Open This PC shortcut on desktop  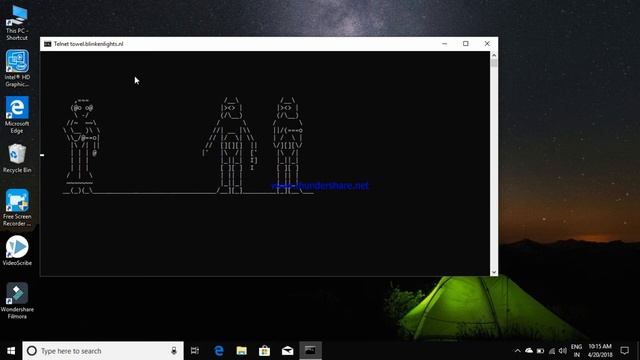click(x=17, y=22)
